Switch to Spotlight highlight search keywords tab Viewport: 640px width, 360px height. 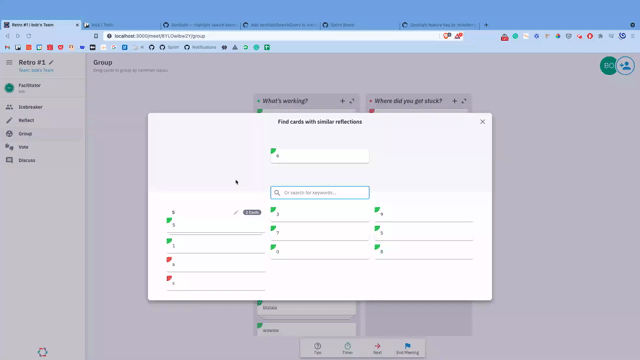(x=200, y=25)
